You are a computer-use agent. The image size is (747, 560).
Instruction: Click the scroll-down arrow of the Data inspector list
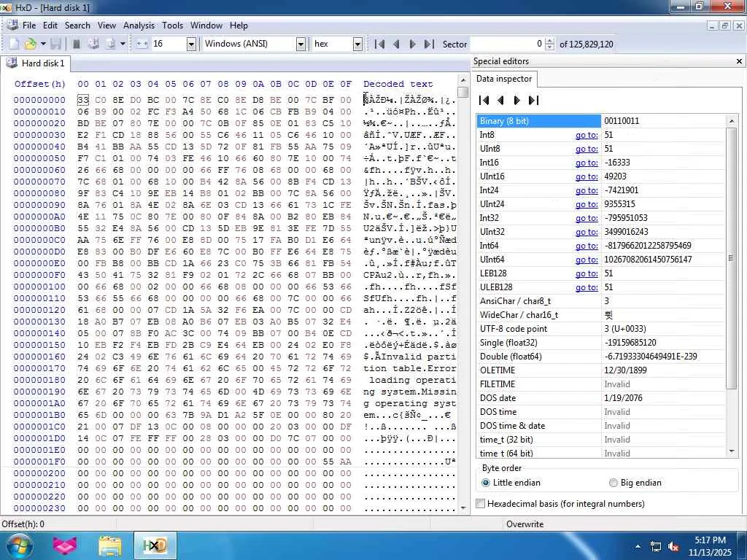tap(731, 451)
